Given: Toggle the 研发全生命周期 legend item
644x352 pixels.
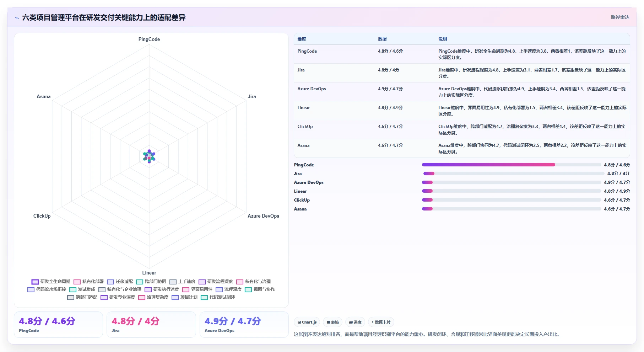Looking at the screenshot, I should click(x=51, y=282).
